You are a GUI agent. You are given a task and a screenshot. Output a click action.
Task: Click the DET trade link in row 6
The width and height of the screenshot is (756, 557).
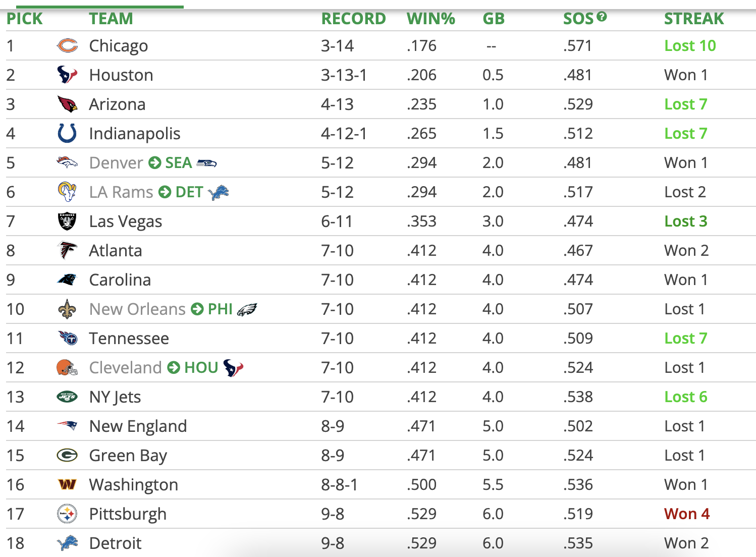coord(189,192)
